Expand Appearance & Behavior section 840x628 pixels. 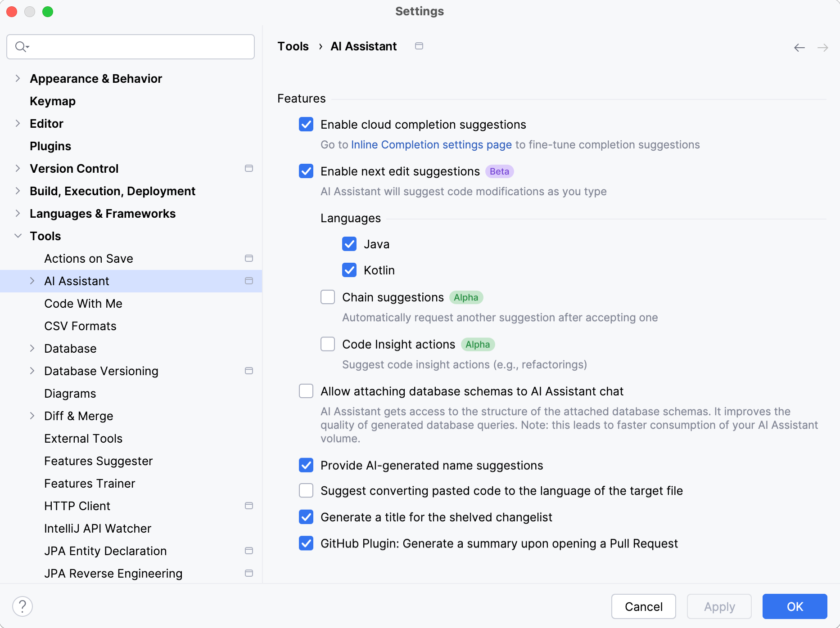pos(18,78)
